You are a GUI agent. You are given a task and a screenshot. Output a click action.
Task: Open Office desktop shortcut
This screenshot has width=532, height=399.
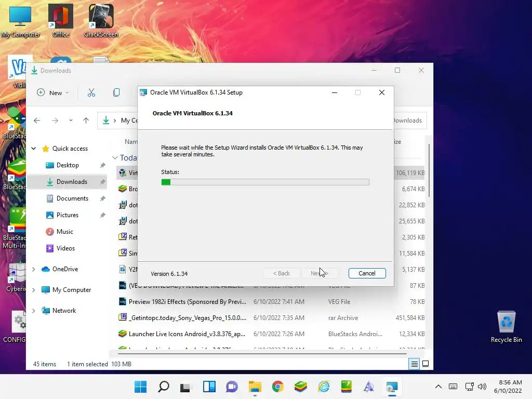tap(61, 20)
